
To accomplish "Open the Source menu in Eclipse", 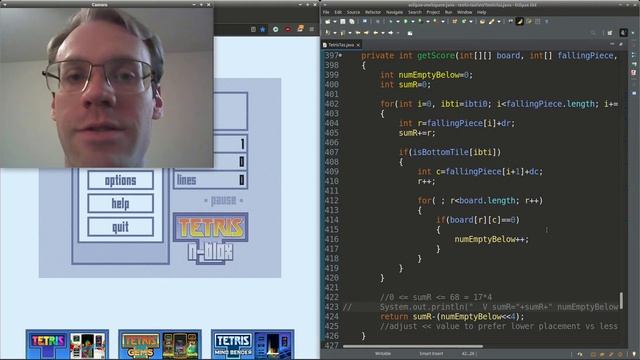I will click(x=353, y=12).
